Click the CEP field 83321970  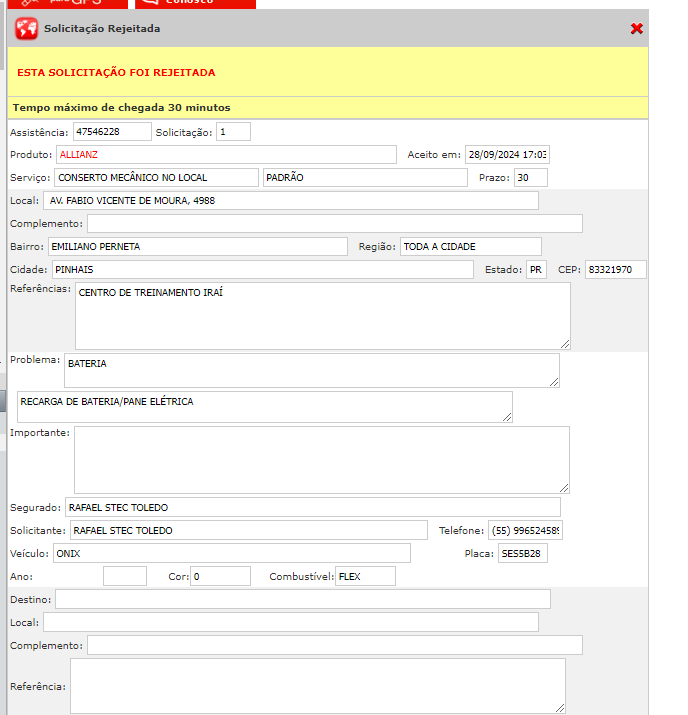pyautogui.click(x=615, y=270)
